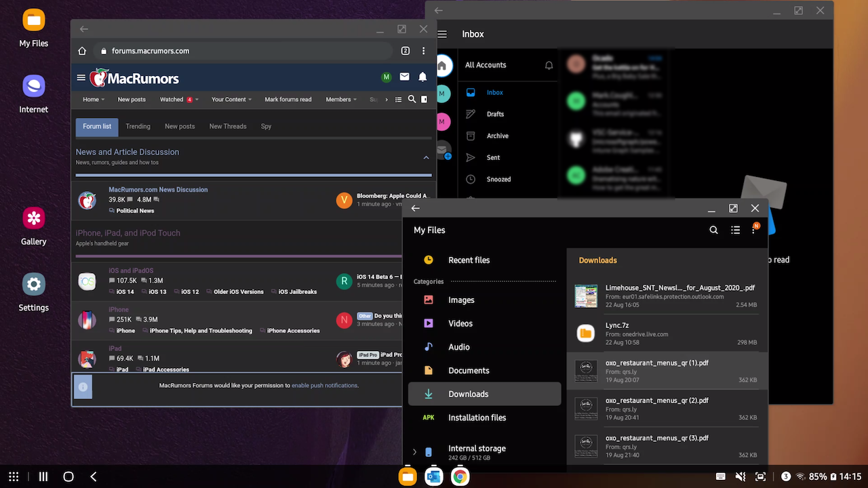Open the Installation files category

[484, 418]
